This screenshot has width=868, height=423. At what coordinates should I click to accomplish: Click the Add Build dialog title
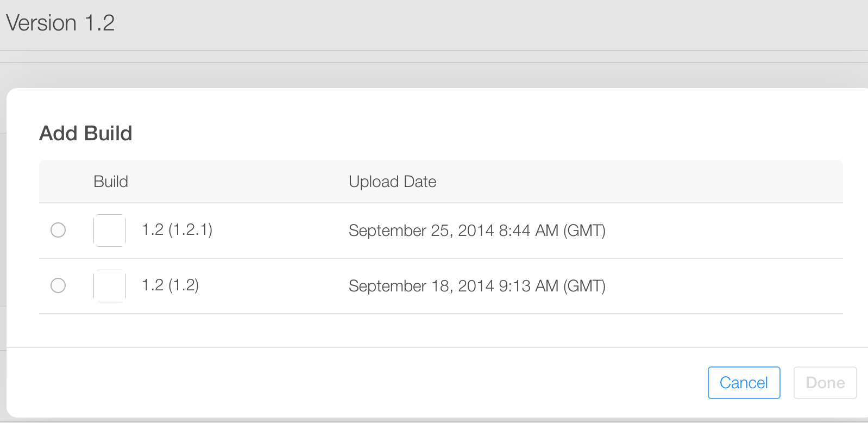(x=86, y=133)
